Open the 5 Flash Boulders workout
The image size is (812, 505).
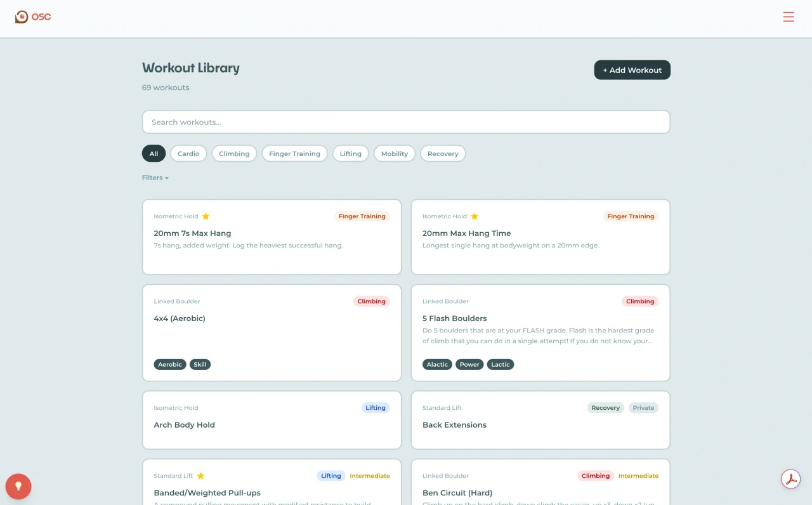tap(540, 332)
